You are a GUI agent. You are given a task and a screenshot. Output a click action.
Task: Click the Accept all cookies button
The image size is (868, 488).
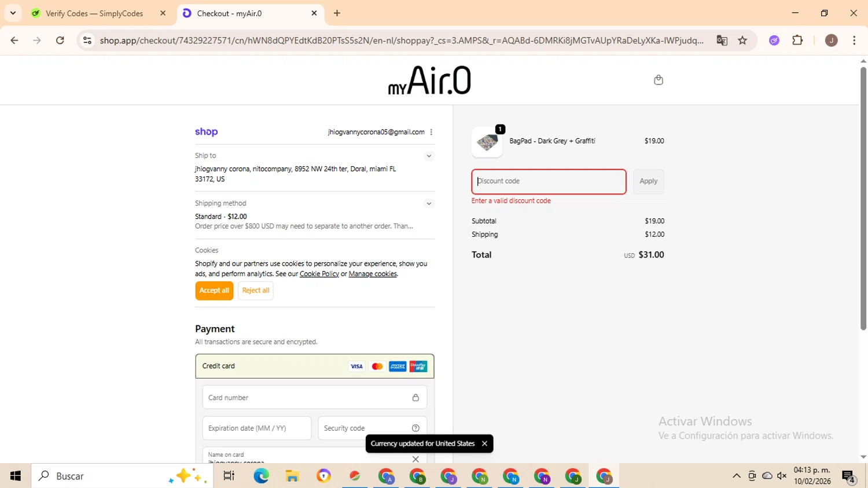[214, 291]
